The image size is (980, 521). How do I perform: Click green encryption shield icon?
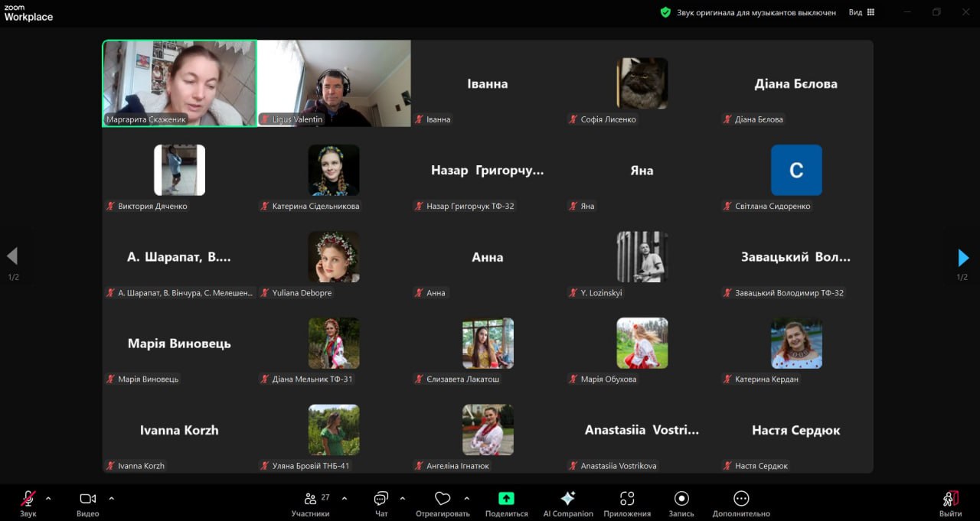click(665, 12)
